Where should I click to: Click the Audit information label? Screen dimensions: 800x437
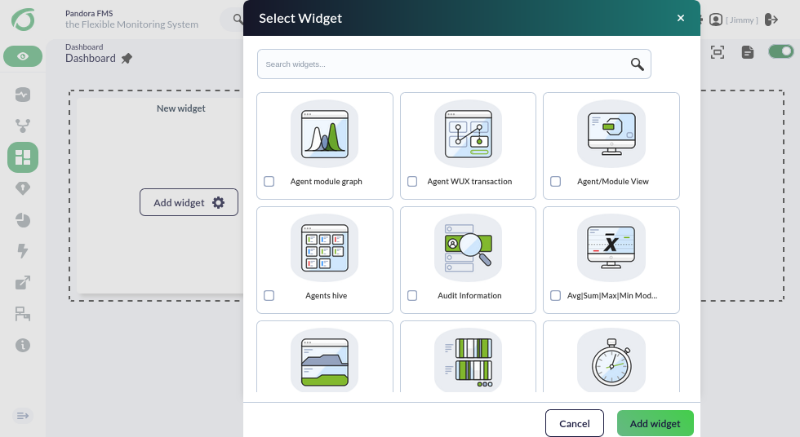coord(469,295)
